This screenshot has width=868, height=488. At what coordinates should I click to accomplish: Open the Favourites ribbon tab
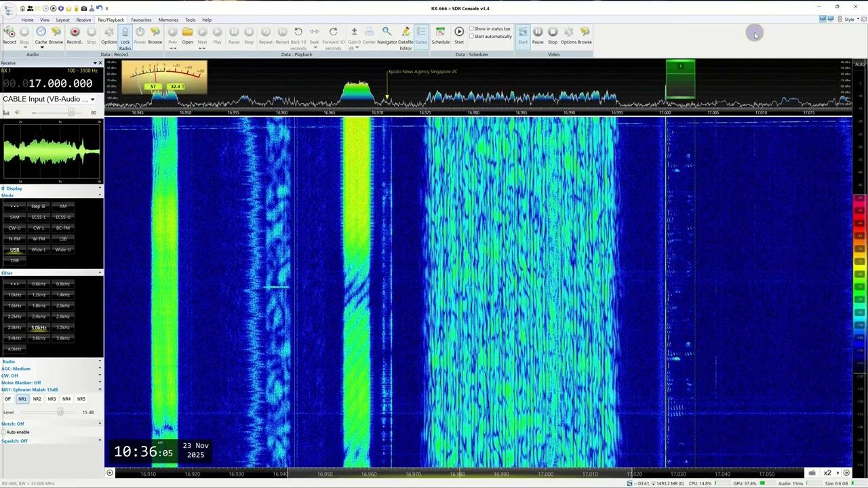[141, 20]
